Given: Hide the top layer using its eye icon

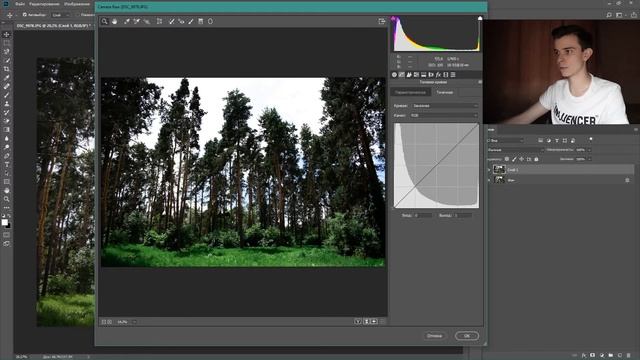Looking at the screenshot, I should click(489, 169).
